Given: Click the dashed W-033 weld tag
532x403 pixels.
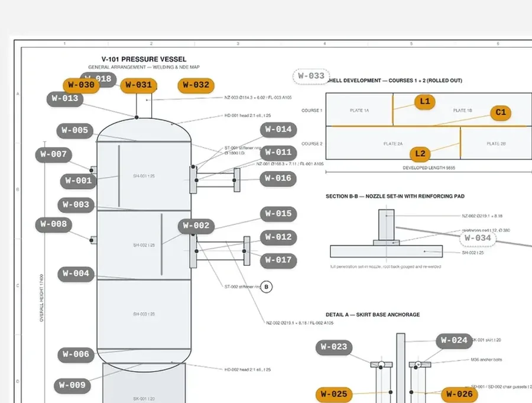Looking at the screenshot, I should click(311, 76).
